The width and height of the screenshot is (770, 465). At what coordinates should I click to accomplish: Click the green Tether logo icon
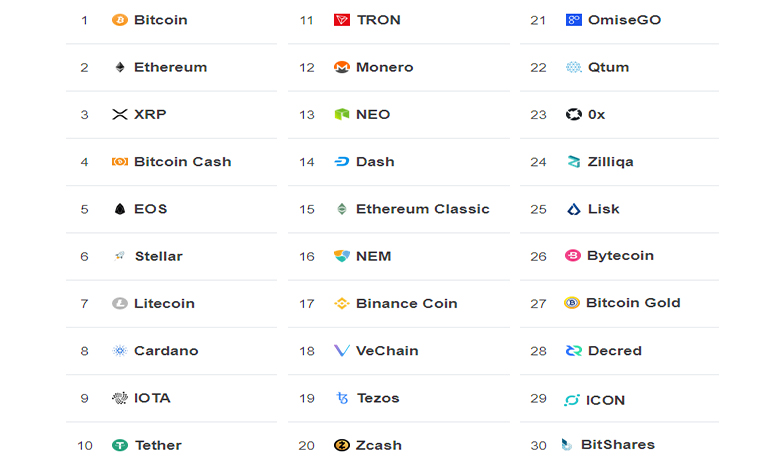120,445
